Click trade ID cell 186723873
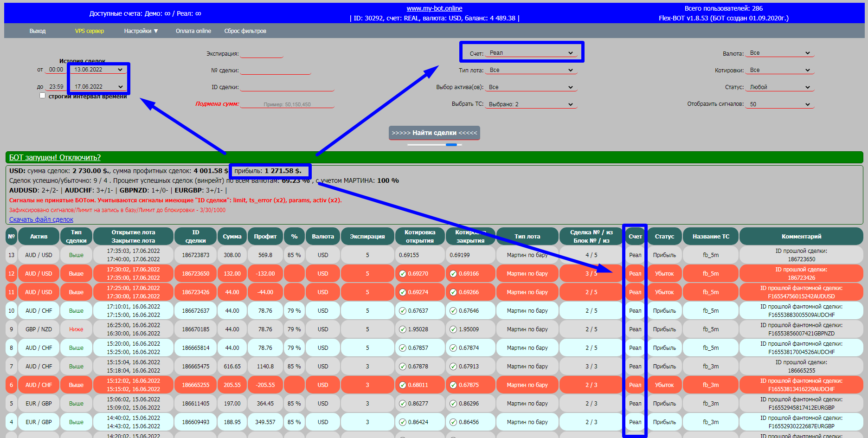Image resolution: width=868 pixels, height=438 pixels. (x=195, y=255)
